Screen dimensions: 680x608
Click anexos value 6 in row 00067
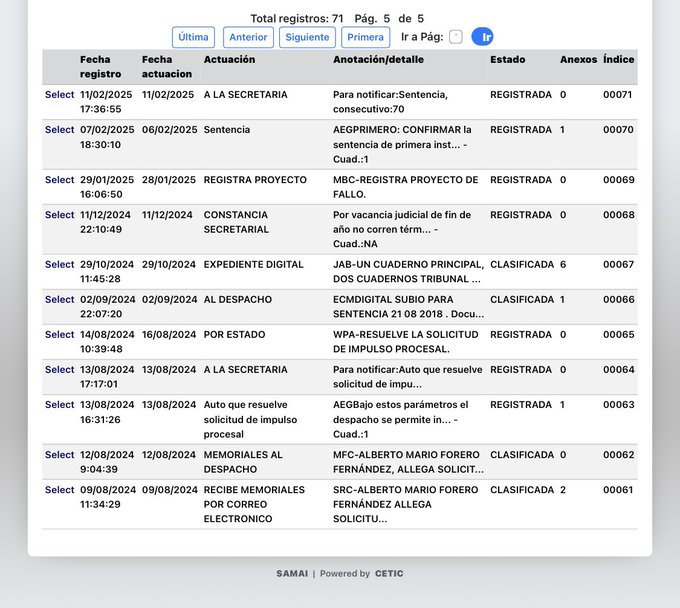click(x=563, y=264)
